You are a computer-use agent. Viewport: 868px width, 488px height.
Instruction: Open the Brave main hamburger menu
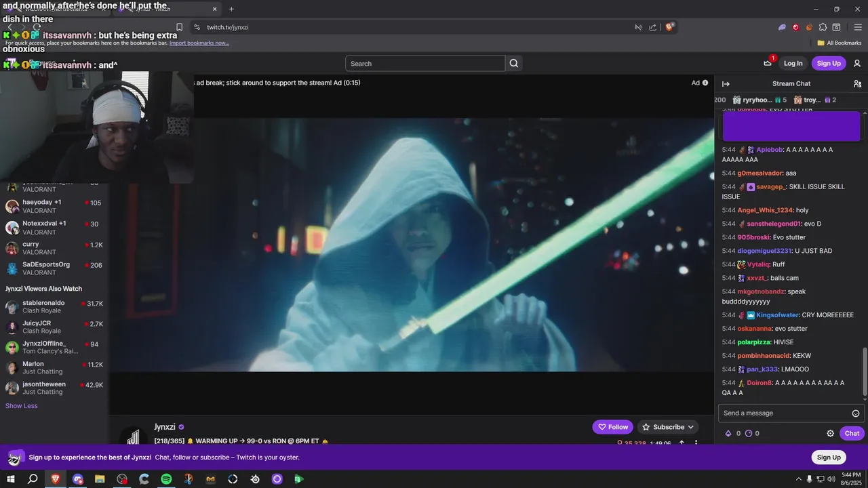(856, 27)
